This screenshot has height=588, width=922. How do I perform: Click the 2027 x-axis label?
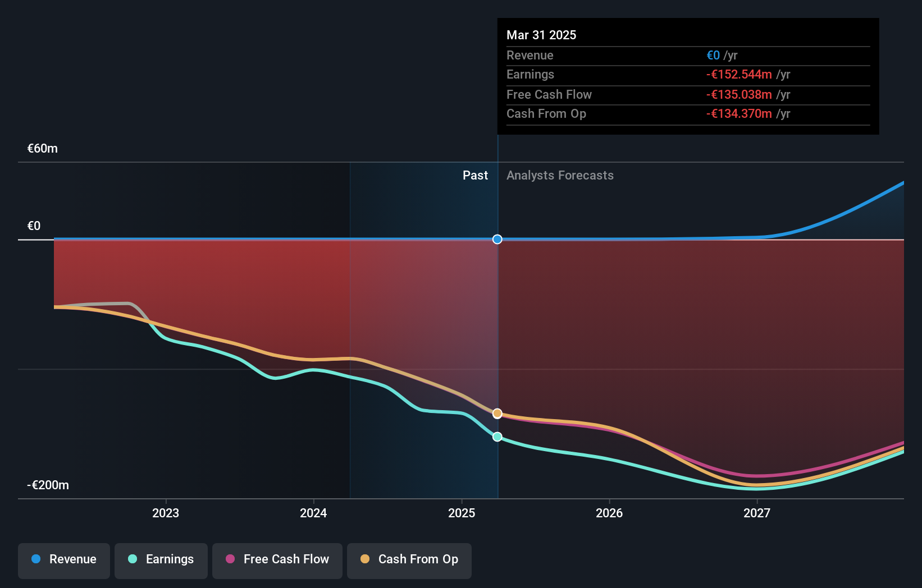757,513
